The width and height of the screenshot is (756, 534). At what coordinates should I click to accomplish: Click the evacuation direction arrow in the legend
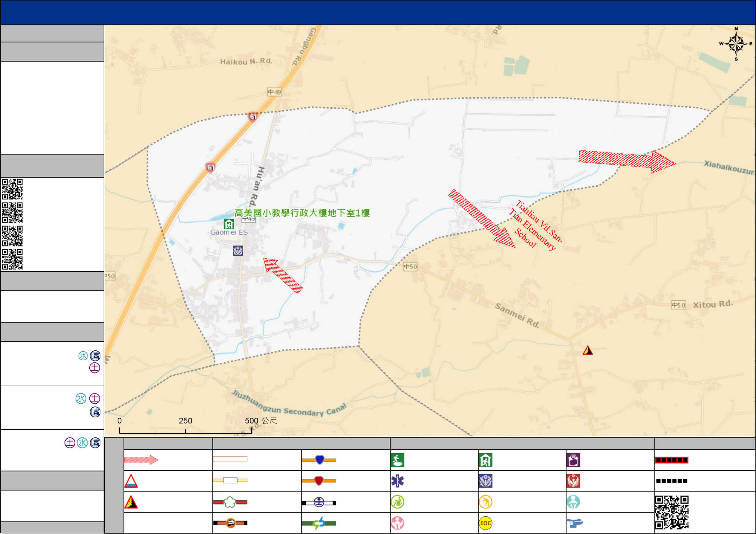click(141, 460)
